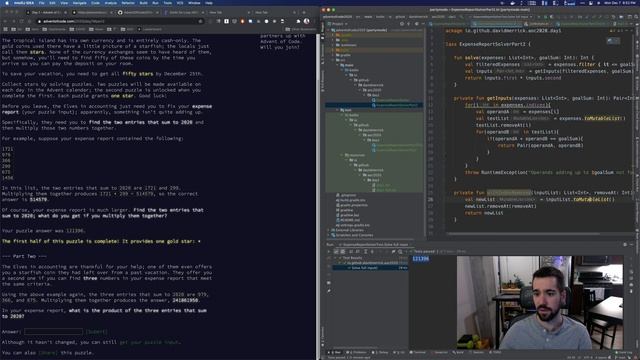This screenshot has width=640, height=360.
Task: Open the Help menu
Action: [209, 3]
